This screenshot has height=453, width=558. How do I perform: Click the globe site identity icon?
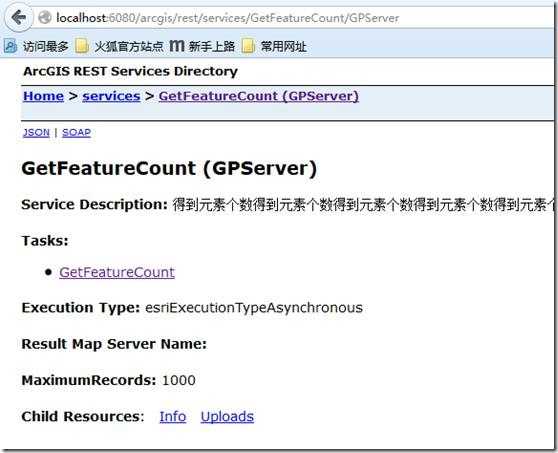click(45, 17)
